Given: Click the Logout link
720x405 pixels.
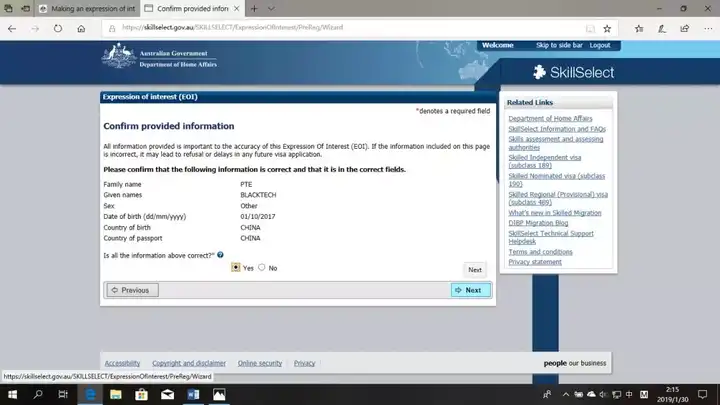Looking at the screenshot, I should [x=600, y=45].
